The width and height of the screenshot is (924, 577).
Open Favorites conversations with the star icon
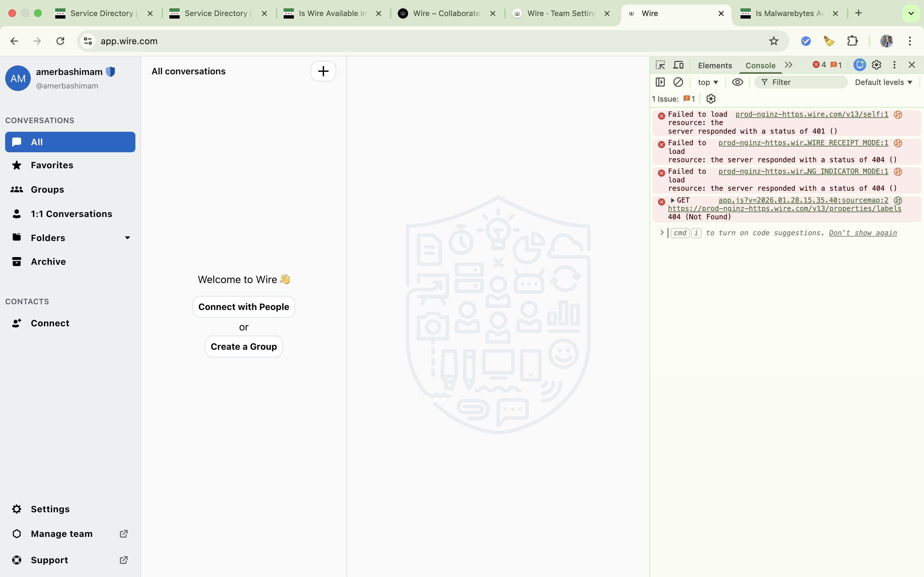[x=52, y=165]
